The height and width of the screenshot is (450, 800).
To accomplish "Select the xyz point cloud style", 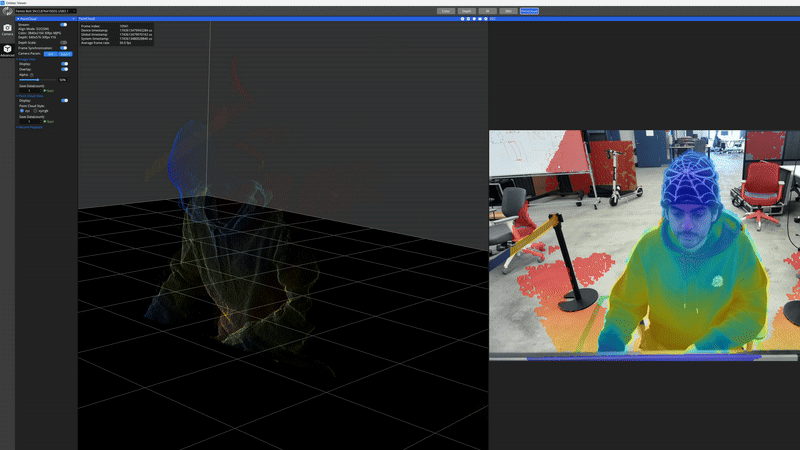I will 21,111.
